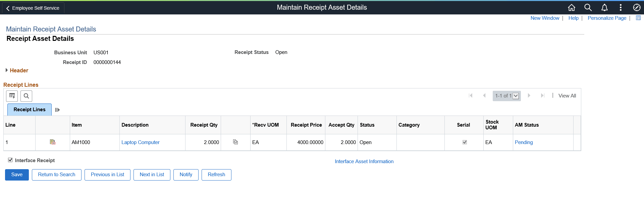Click the Find icon in the grid toolbar
Image resolution: width=644 pixels, height=205 pixels.
coord(26,96)
